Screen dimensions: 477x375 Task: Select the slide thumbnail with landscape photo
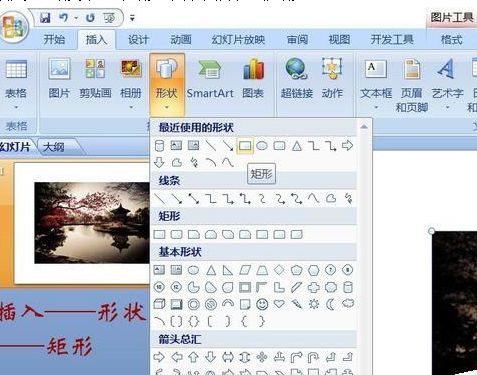point(82,223)
